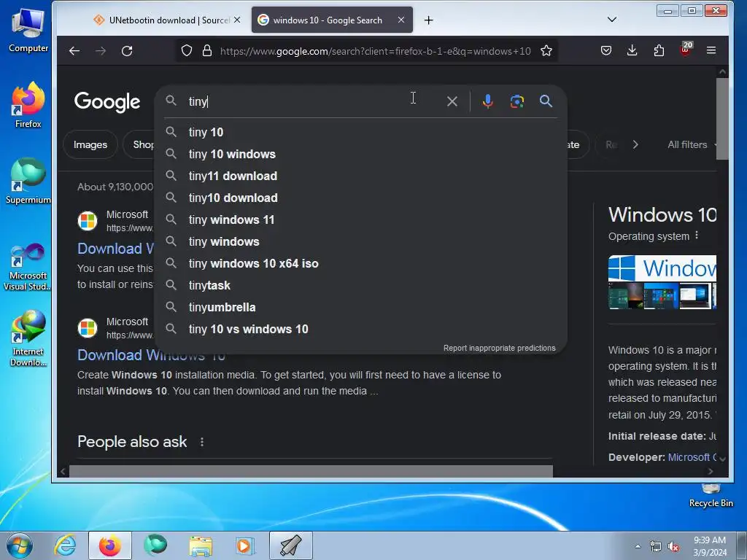747x560 pixels.
Task: Show more filter chips with right arrow
Action: click(635, 144)
